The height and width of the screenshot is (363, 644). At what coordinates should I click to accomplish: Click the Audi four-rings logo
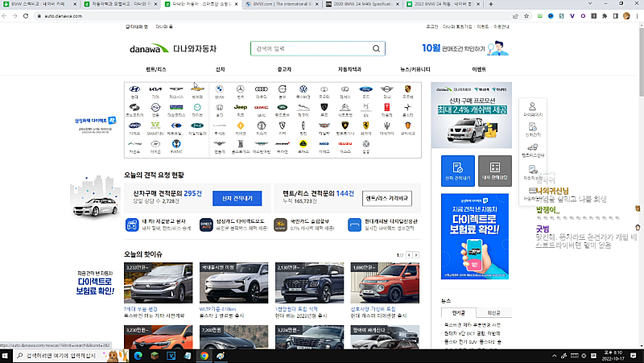(x=261, y=89)
